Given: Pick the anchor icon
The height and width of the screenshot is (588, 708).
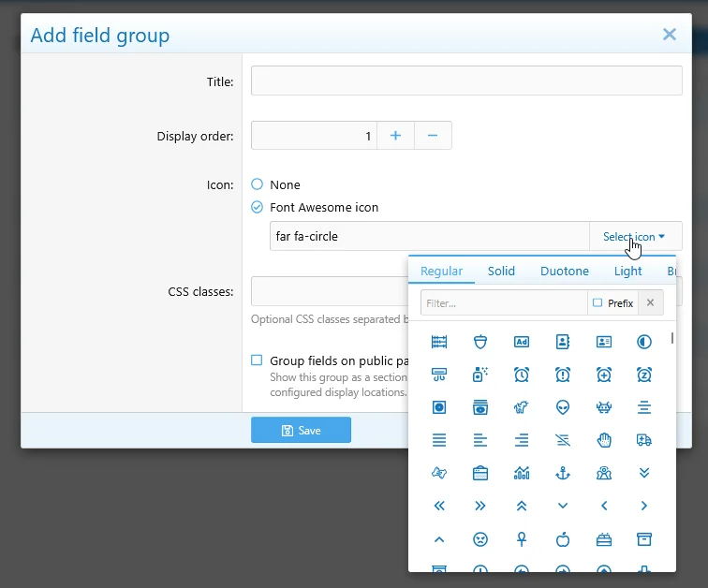Looking at the screenshot, I should (563, 473).
